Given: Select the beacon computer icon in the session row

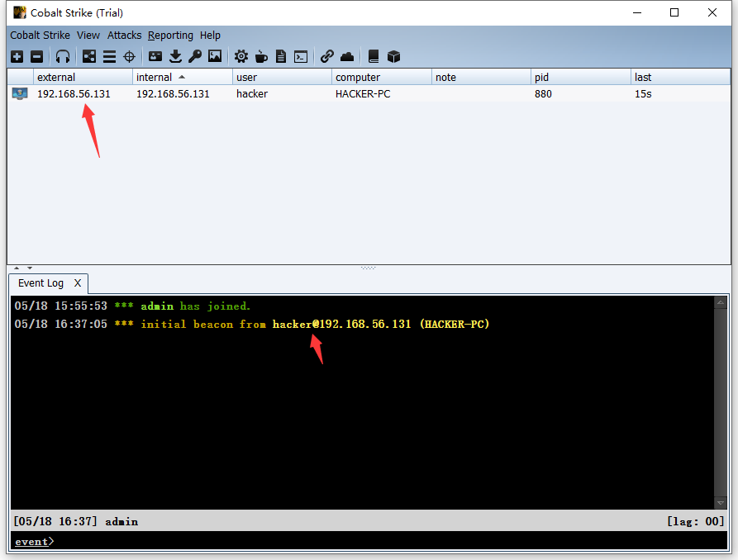Looking at the screenshot, I should point(20,93).
